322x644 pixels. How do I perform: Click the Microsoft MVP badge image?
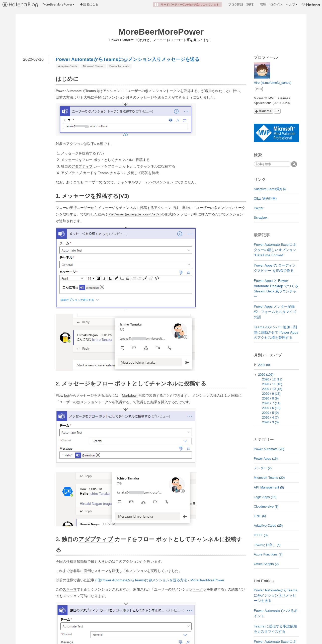pos(276,133)
